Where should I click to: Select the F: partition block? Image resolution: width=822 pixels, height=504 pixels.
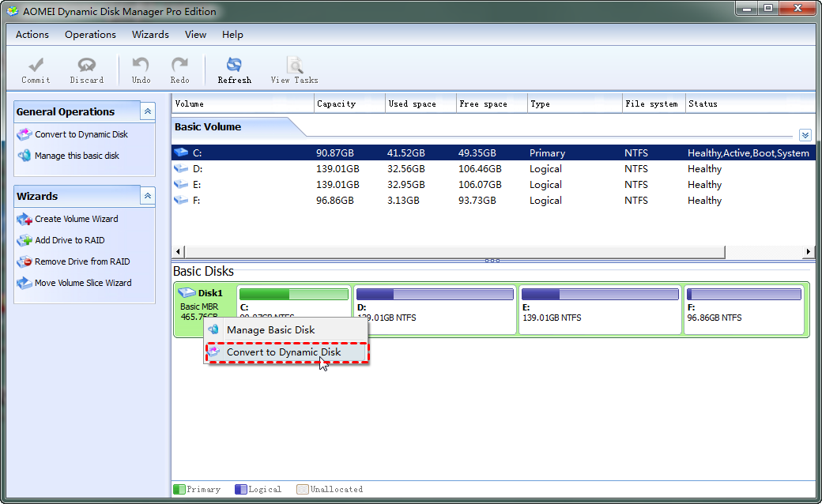[744, 310]
